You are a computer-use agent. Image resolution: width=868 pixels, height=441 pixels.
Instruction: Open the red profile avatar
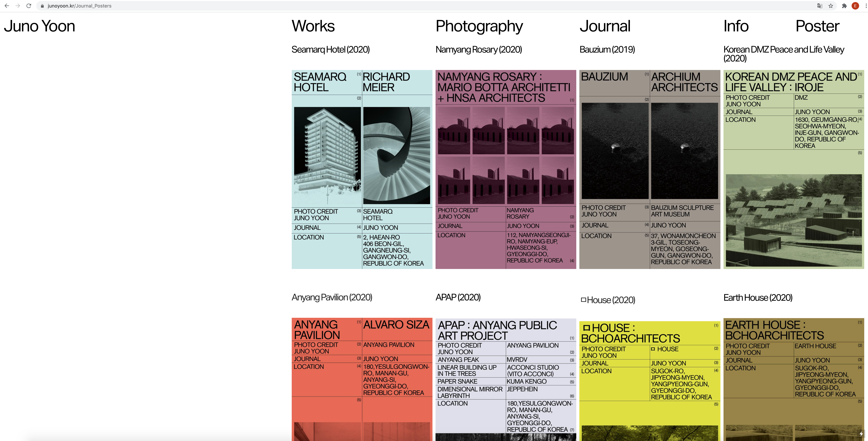[855, 6]
